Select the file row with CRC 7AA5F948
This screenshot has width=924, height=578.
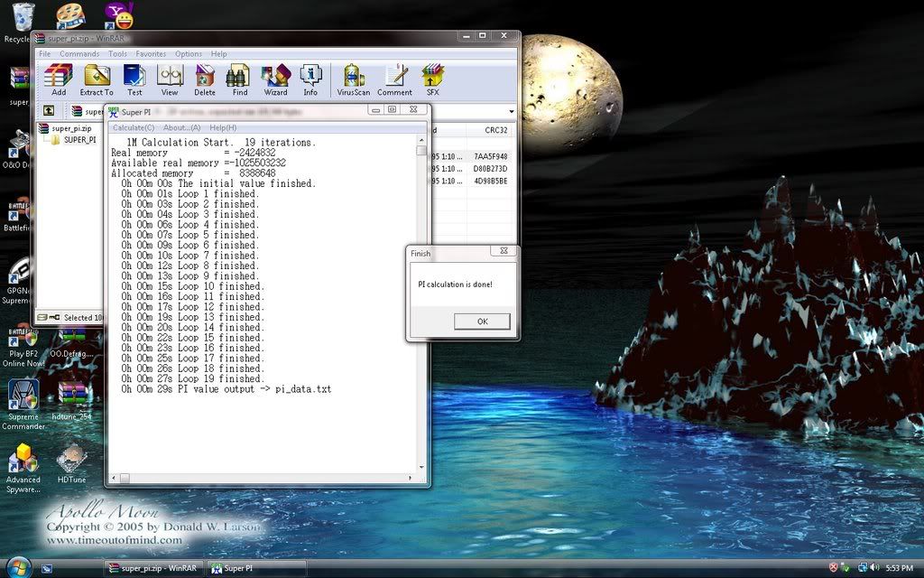(473, 156)
